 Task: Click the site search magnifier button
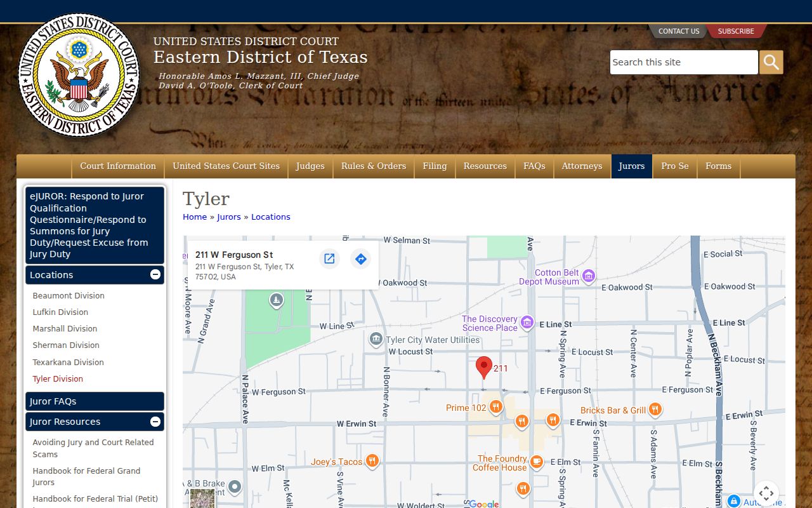point(771,62)
